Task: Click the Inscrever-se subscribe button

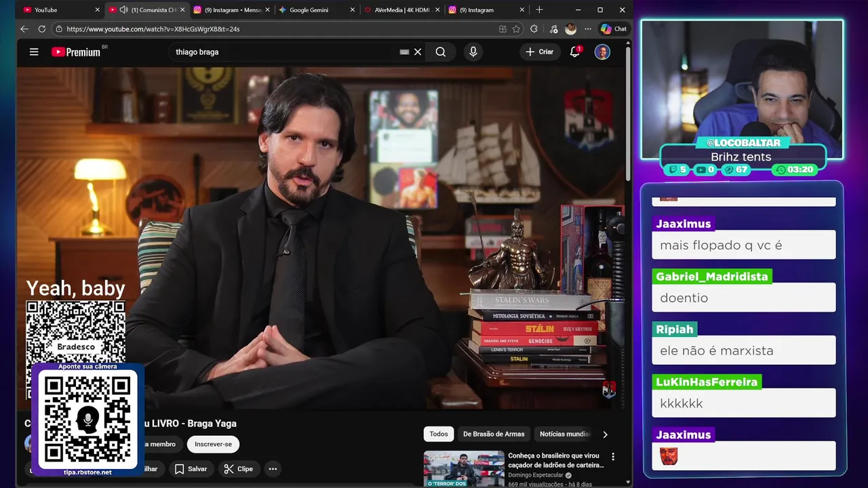Action: click(x=213, y=445)
